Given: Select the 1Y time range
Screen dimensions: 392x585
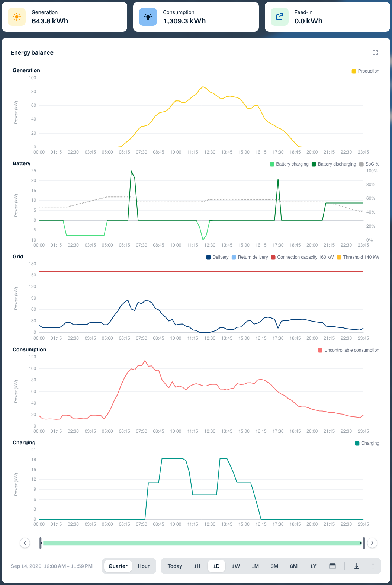Looking at the screenshot, I should coord(313,566).
